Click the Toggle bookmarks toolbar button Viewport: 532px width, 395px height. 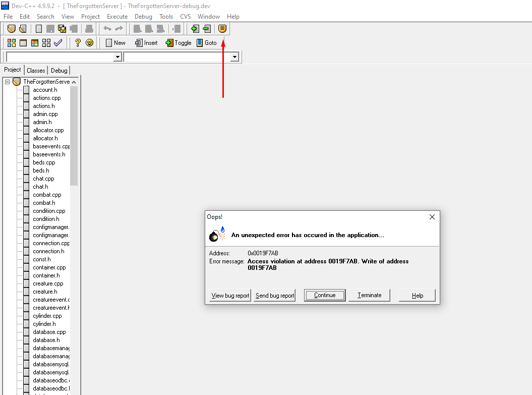pos(179,43)
